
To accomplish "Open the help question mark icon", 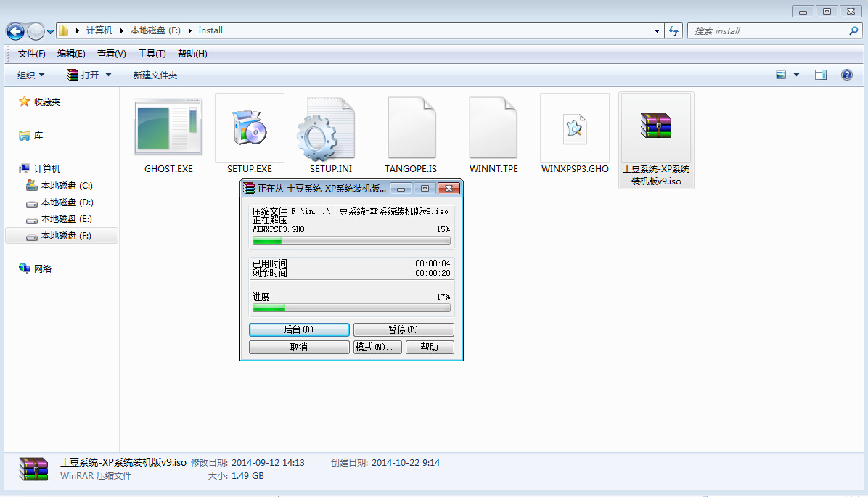I will 846,75.
